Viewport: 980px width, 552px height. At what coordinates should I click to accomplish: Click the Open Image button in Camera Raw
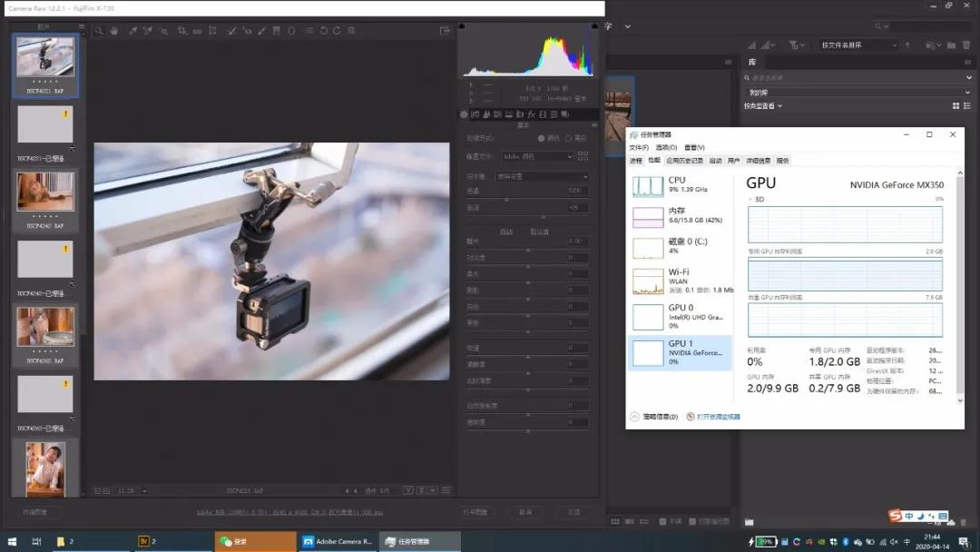(x=475, y=512)
